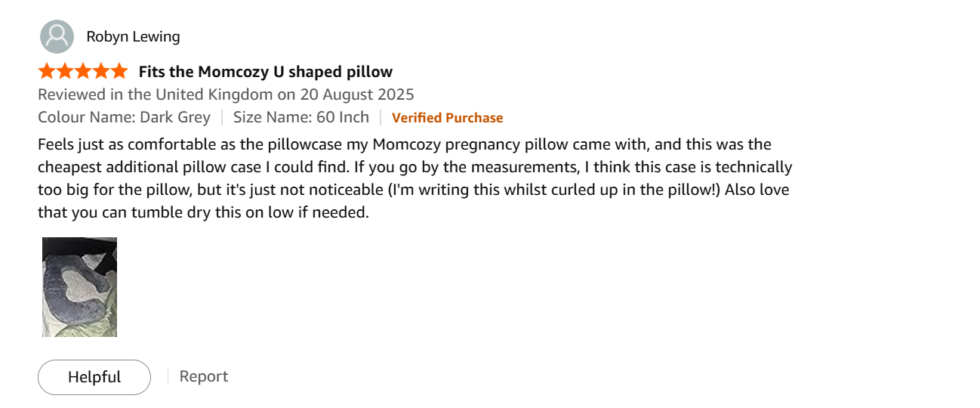Click the fourth orange rating star
The height and width of the screenshot is (408, 980).
coord(101,72)
